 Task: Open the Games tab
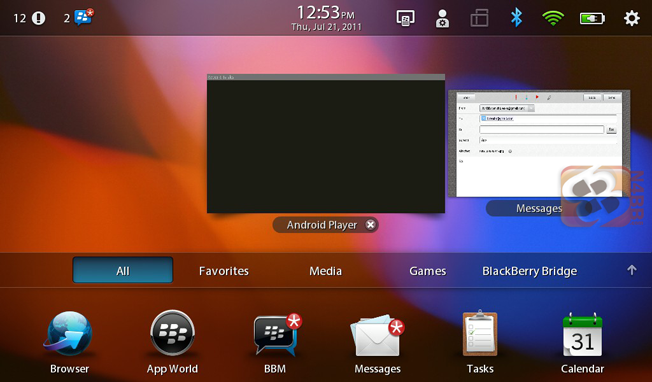(x=427, y=271)
